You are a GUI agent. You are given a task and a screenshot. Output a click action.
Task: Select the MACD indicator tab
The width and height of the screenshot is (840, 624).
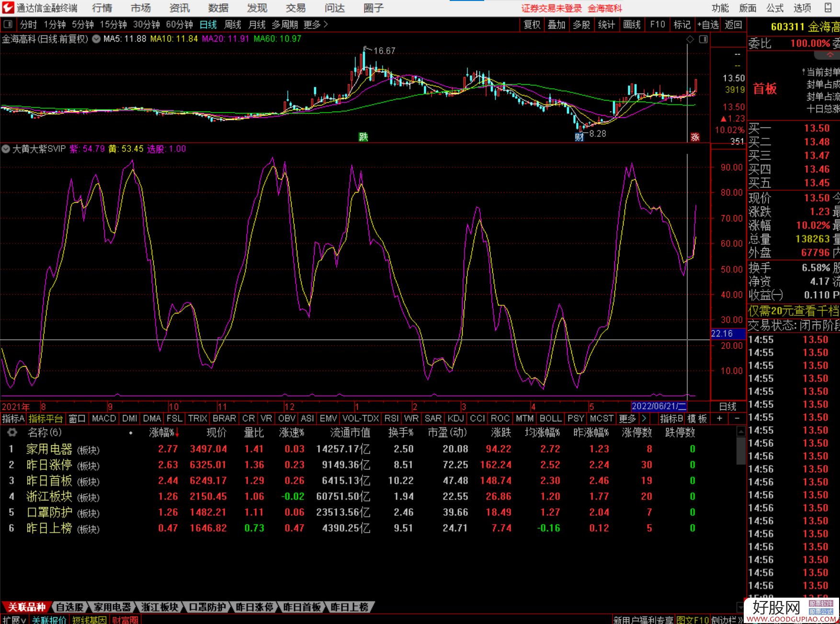[104, 418]
